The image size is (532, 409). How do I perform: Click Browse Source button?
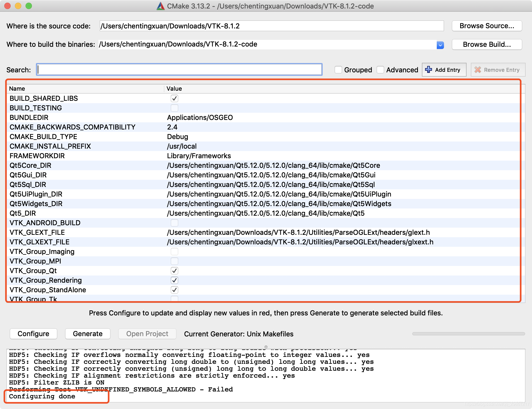(x=487, y=26)
